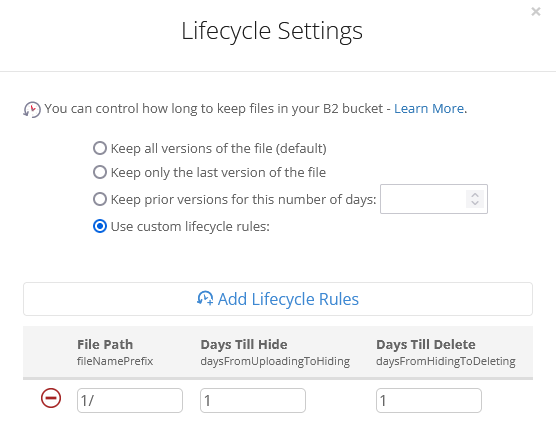Image resolution: width=556 pixels, height=425 pixels.
Task: Click the Days Till Delete column header
Action: (x=426, y=345)
